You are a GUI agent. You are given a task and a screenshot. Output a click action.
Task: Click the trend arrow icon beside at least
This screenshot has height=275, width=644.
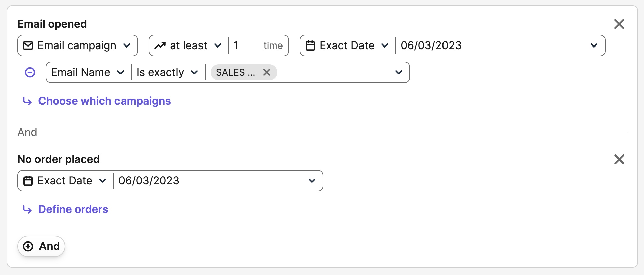pos(160,45)
